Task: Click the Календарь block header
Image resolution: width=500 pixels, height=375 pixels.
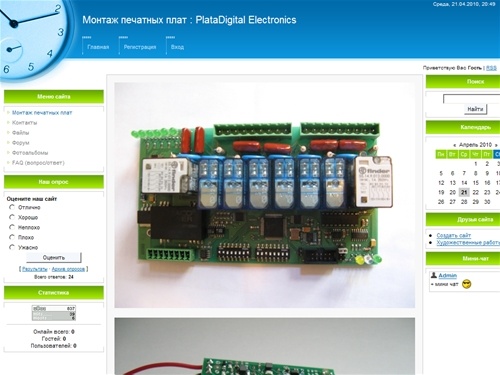Action: 463,127
